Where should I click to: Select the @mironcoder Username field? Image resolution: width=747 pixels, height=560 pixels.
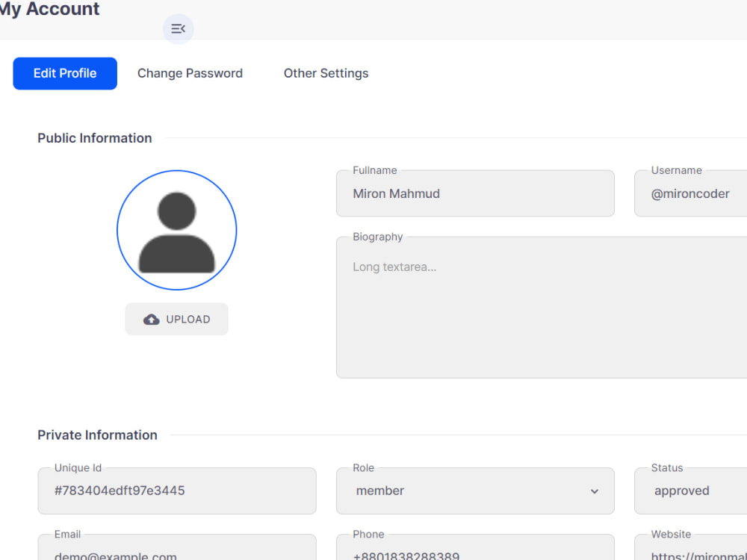pyautogui.click(x=689, y=193)
